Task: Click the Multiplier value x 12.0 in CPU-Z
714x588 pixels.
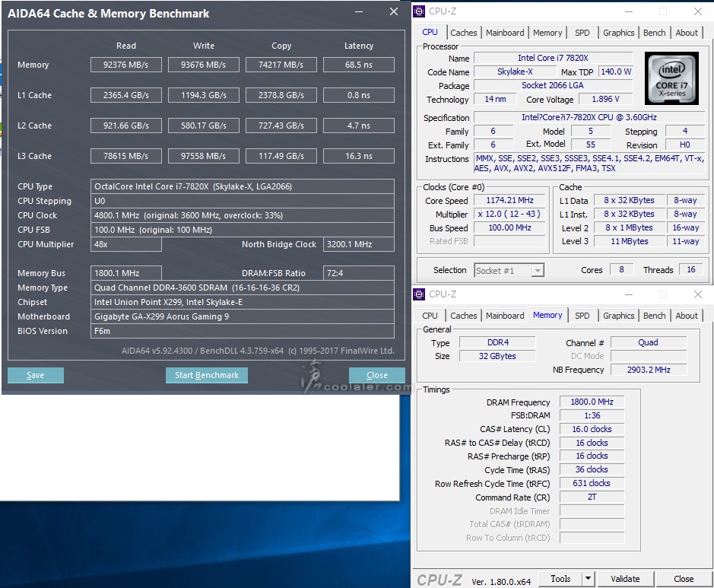Action: (x=509, y=214)
